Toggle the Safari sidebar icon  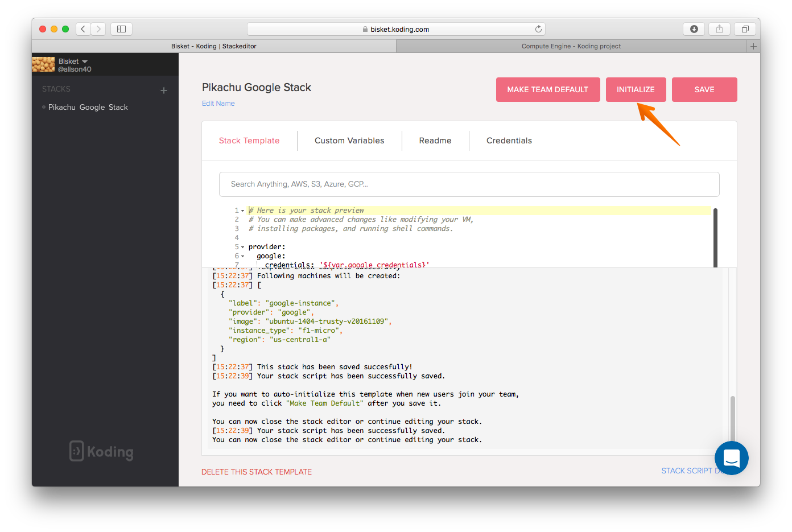pyautogui.click(x=121, y=29)
